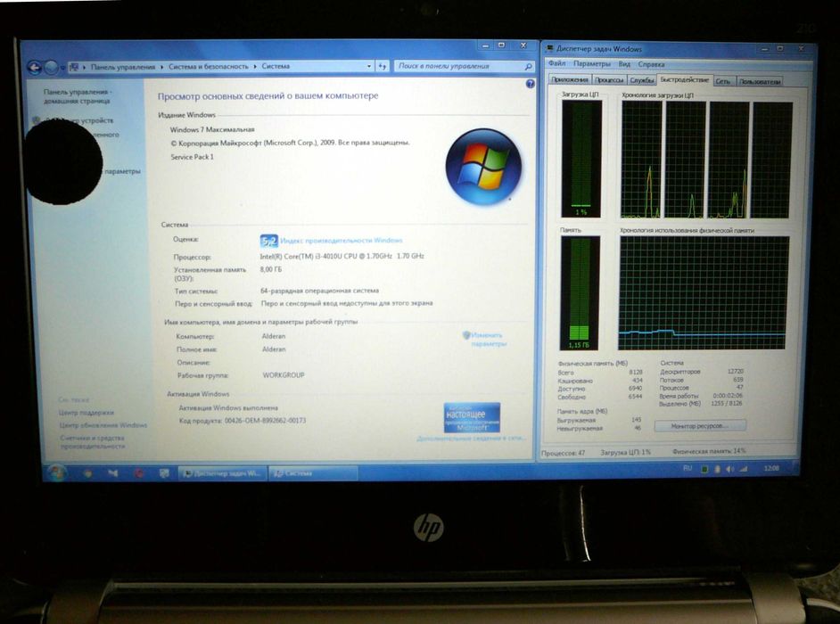Click the Монитор ресурсов button
The height and width of the screenshot is (624, 840).
click(x=700, y=426)
